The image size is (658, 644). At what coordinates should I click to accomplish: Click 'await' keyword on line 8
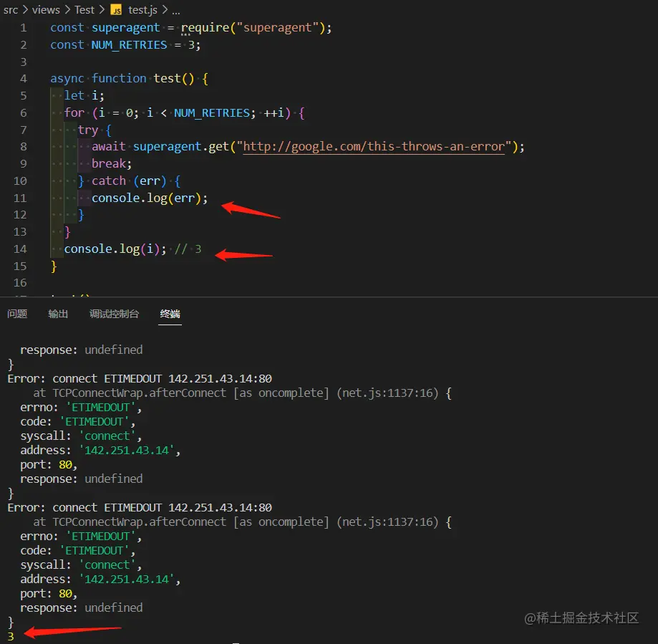[109, 147]
